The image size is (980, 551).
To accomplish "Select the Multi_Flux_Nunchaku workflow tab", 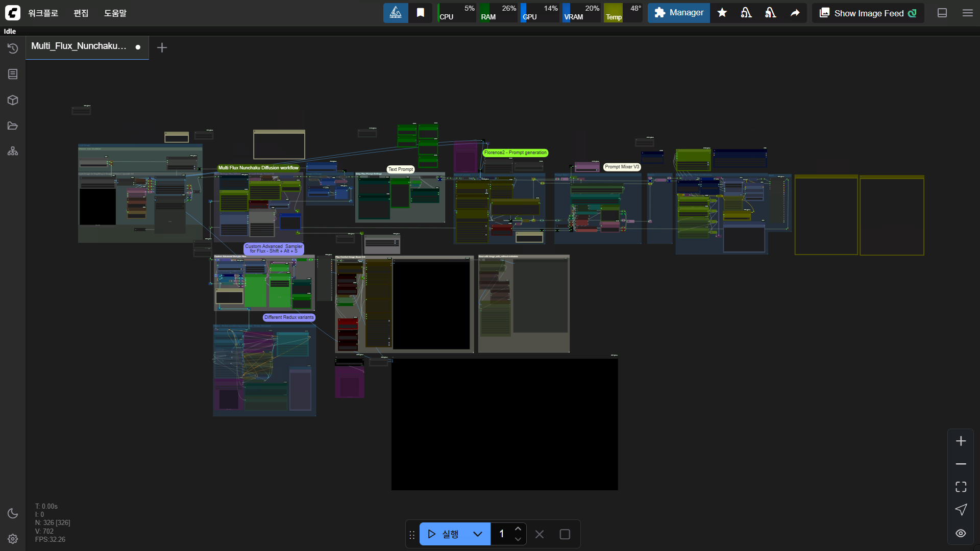I will 79,46.
